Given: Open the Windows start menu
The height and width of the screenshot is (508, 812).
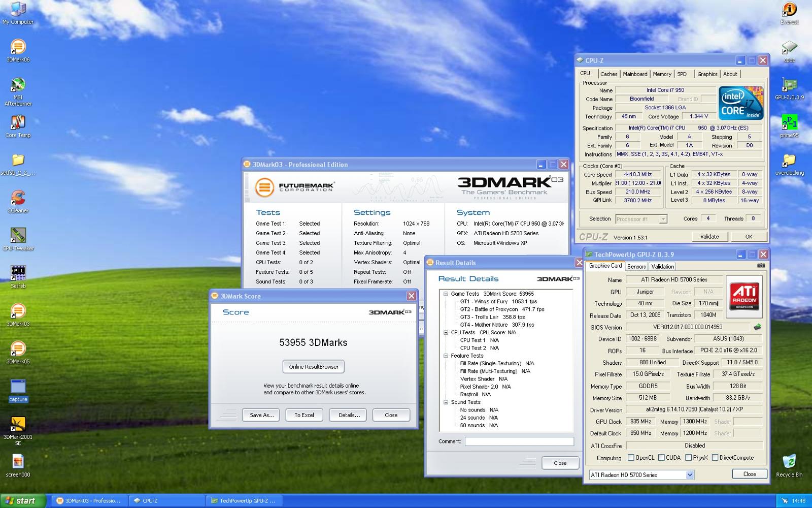Looking at the screenshot, I should pos(23,501).
